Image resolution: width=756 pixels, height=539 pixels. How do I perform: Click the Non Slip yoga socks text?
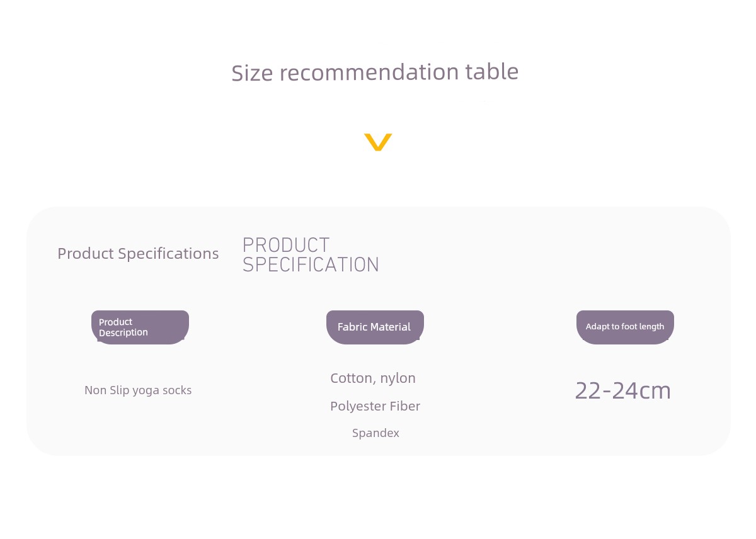(138, 390)
